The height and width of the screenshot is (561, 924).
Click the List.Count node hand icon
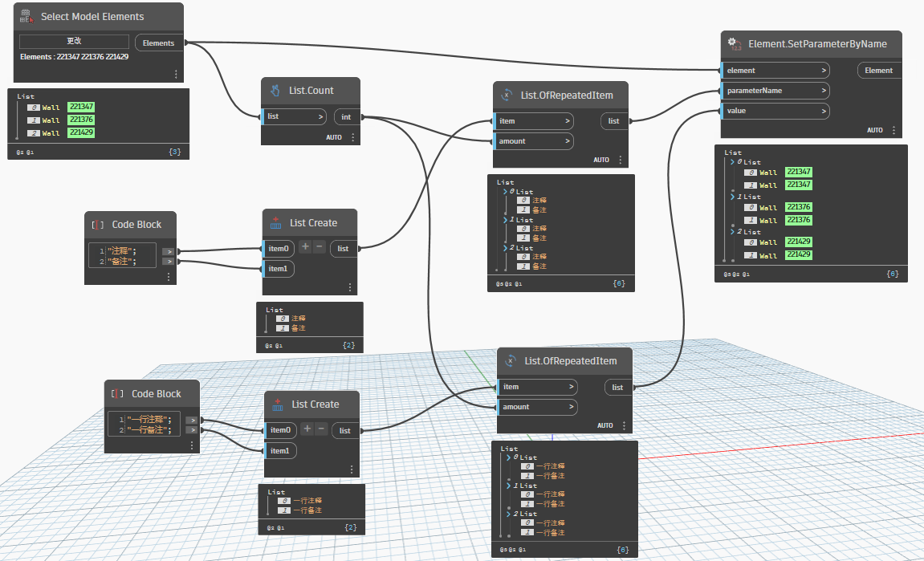275,90
